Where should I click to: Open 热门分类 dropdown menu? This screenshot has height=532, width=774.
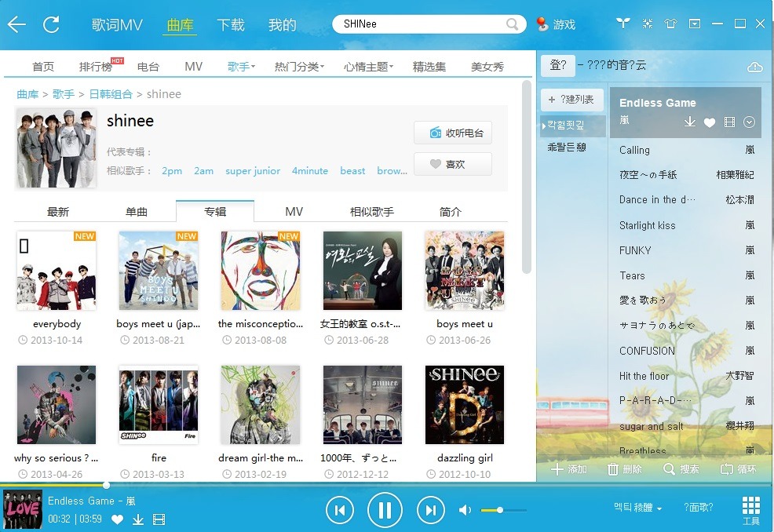(299, 67)
